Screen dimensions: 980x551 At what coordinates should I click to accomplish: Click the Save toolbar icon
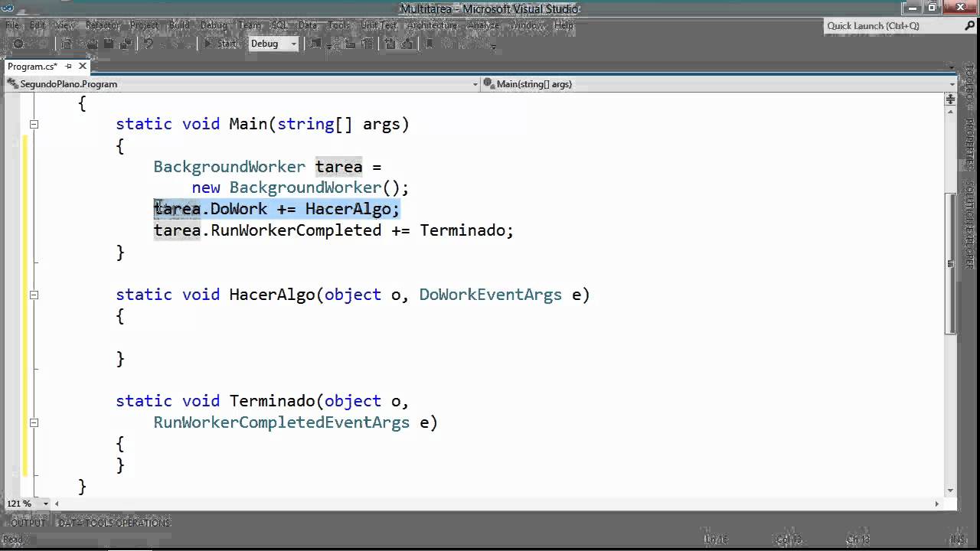109,44
